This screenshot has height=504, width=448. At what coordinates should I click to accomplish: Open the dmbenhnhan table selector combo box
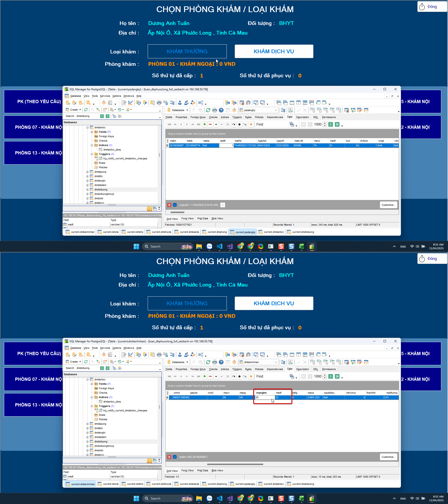tap(276, 362)
